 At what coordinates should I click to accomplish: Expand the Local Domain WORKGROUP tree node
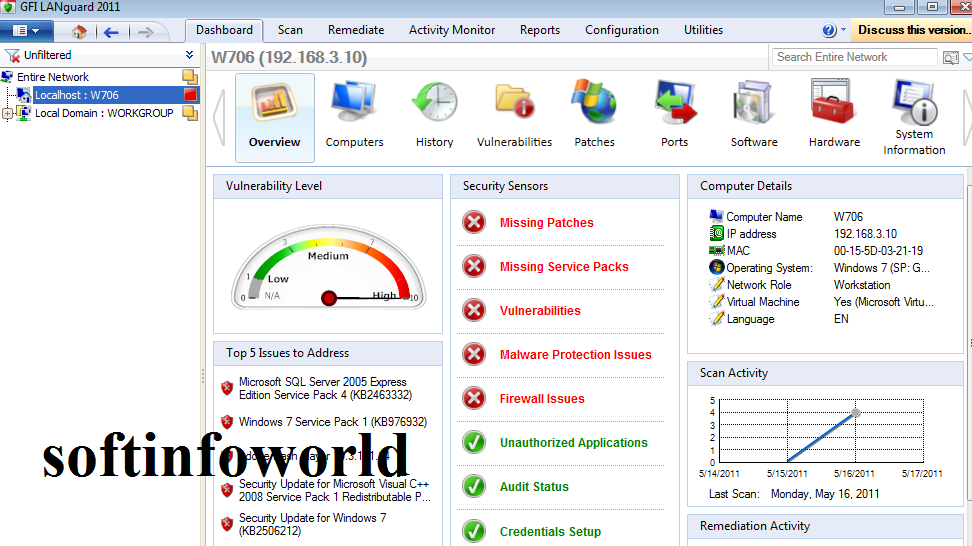(x=7, y=113)
